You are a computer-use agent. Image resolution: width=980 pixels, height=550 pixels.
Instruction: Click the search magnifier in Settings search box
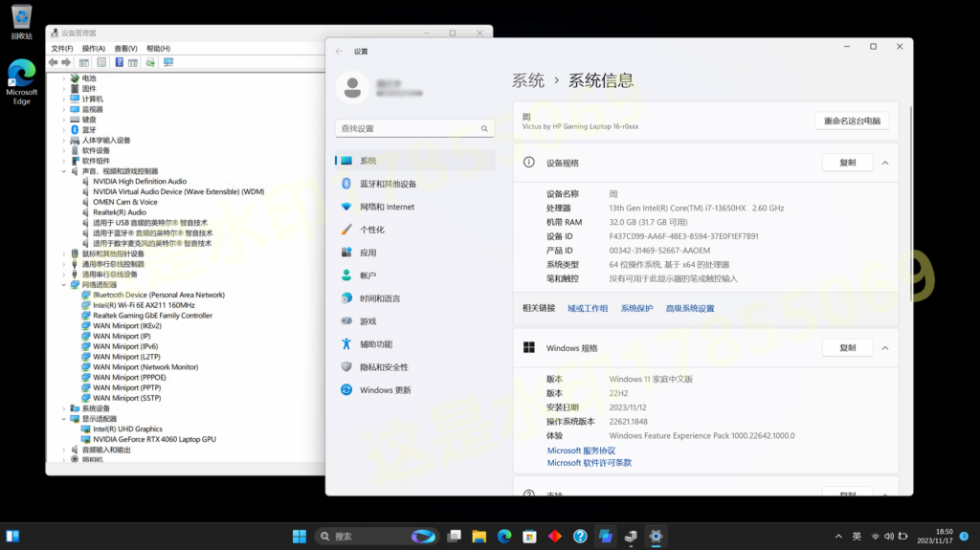pyautogui.click(x=484, y=129)
